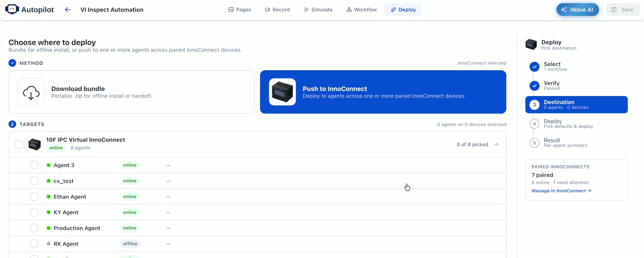644x258 pixels.
Task: Check the 10F IPC Virtual InnoConnect checkbox
Action: (19, 144)
